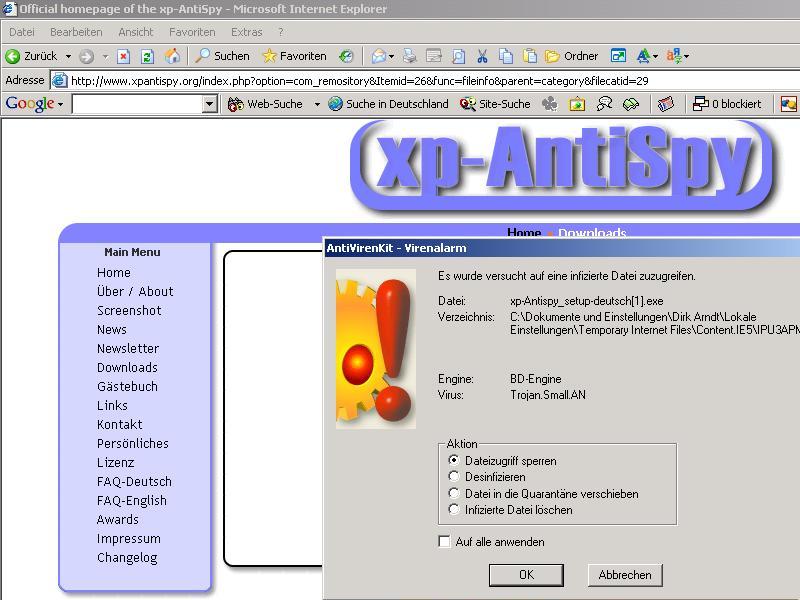The image size is (800, 600).
Task: Go to the browser home page icon
Action: click(x=172, y=56)
